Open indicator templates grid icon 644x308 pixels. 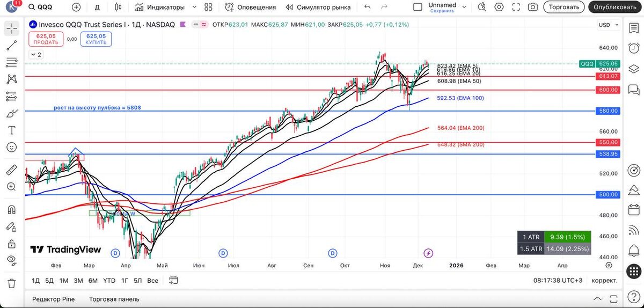tap(209, 7)
